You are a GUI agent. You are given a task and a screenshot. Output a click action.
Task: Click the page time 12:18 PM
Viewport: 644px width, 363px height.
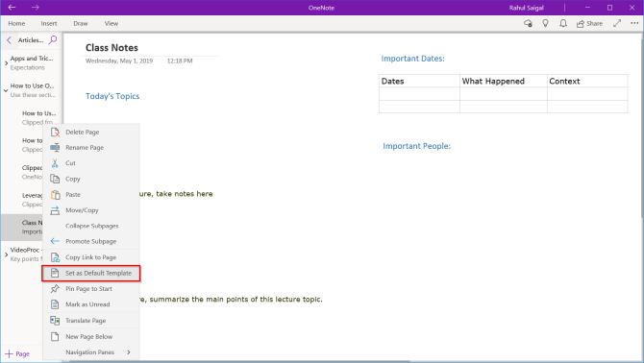click(180, 60)
